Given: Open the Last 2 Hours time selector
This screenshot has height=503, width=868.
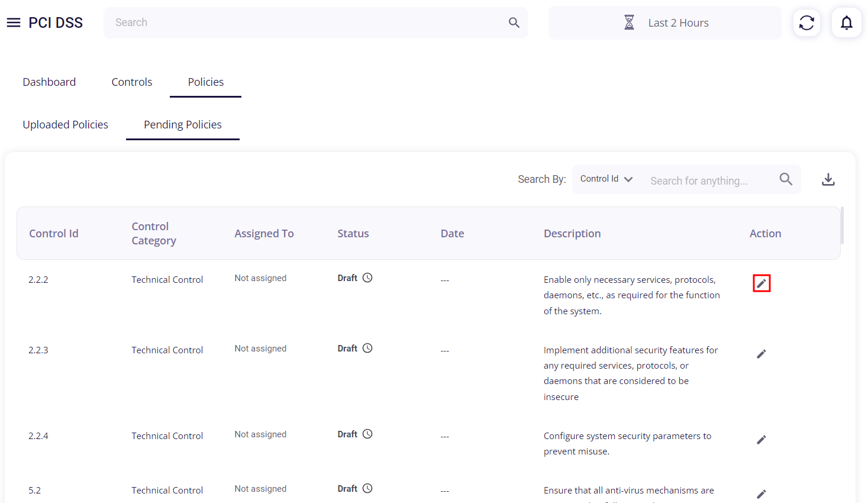Looking at the screenshot, I should point(664,22).
